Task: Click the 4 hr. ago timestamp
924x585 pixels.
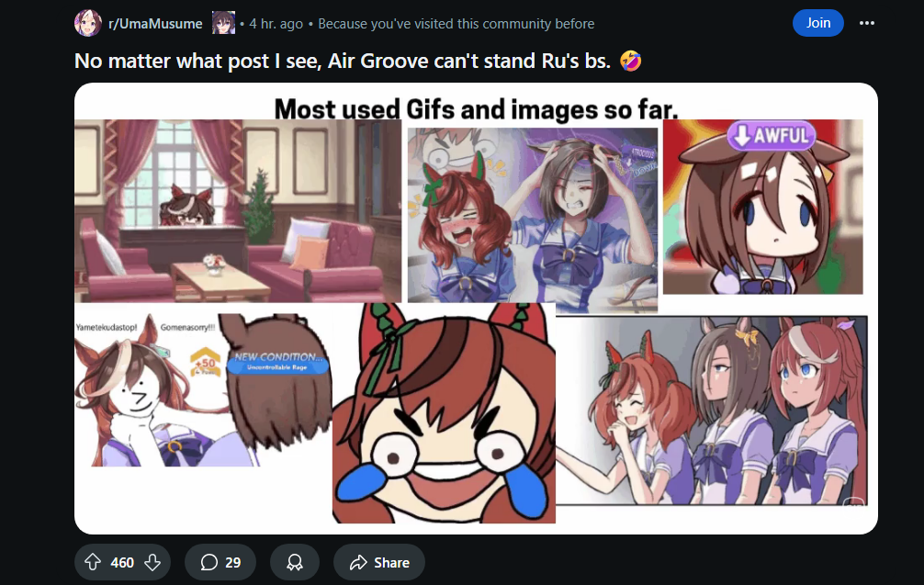Action: (x=276, y=24)
